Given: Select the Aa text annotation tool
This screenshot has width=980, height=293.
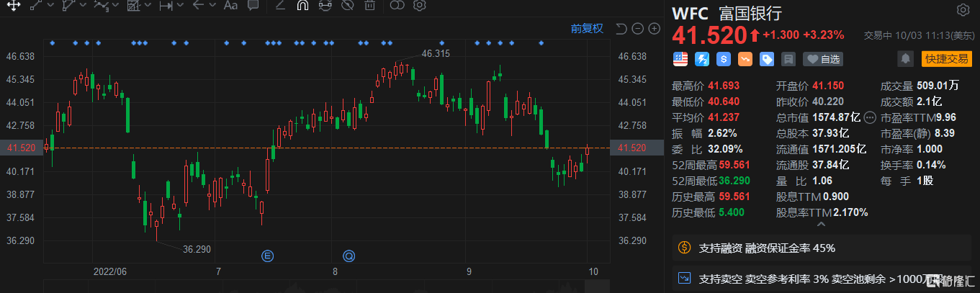Looking at the screenshot, I should pos(230,6).
